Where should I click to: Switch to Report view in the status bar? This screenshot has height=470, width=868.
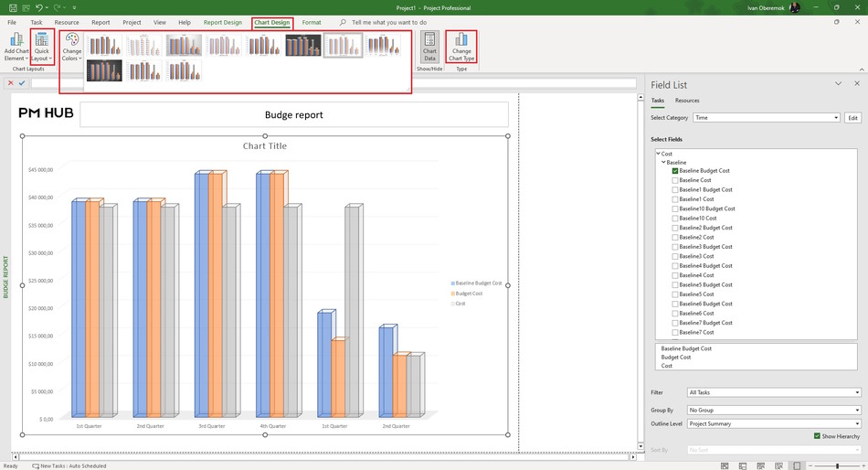tap(797, 465)
